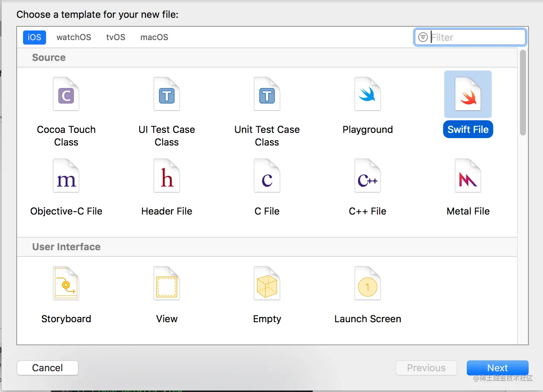Choose the UI Test Case Class icon
543x392 pixels.
[167, 94]
